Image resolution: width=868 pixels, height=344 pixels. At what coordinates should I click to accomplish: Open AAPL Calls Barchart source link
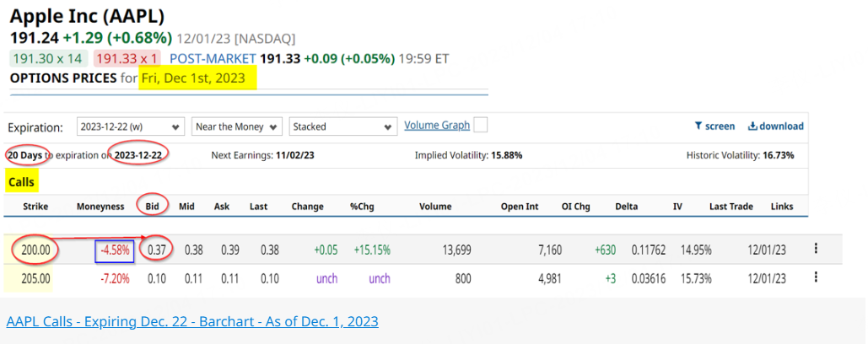pos(192,321)
